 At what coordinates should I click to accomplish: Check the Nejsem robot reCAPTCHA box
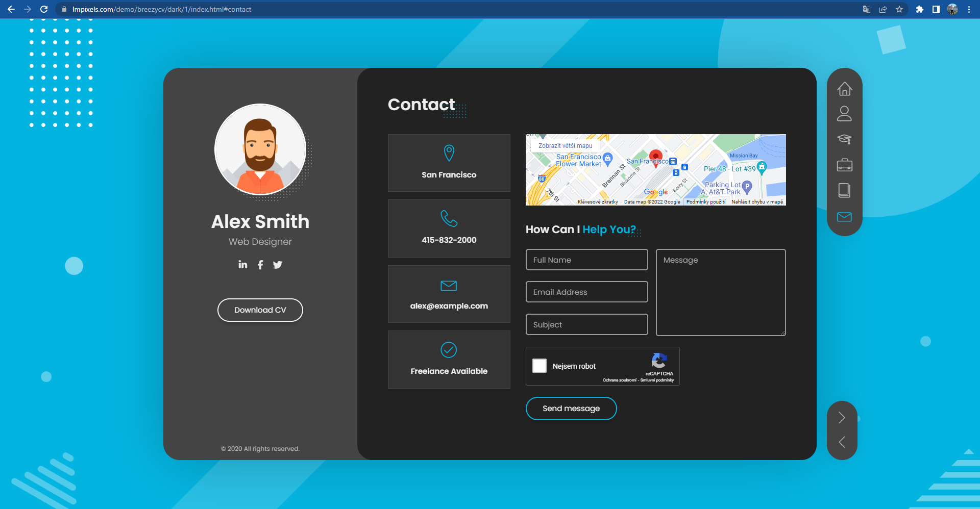pos(540,366)
